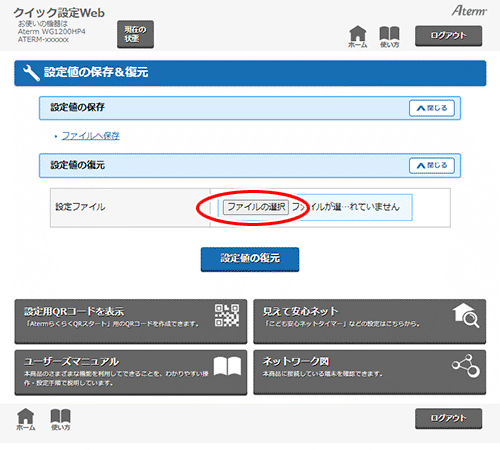Screen dimensions: 500x450
Task: Log out using the top ログアウト button
Action: (448, 36)
